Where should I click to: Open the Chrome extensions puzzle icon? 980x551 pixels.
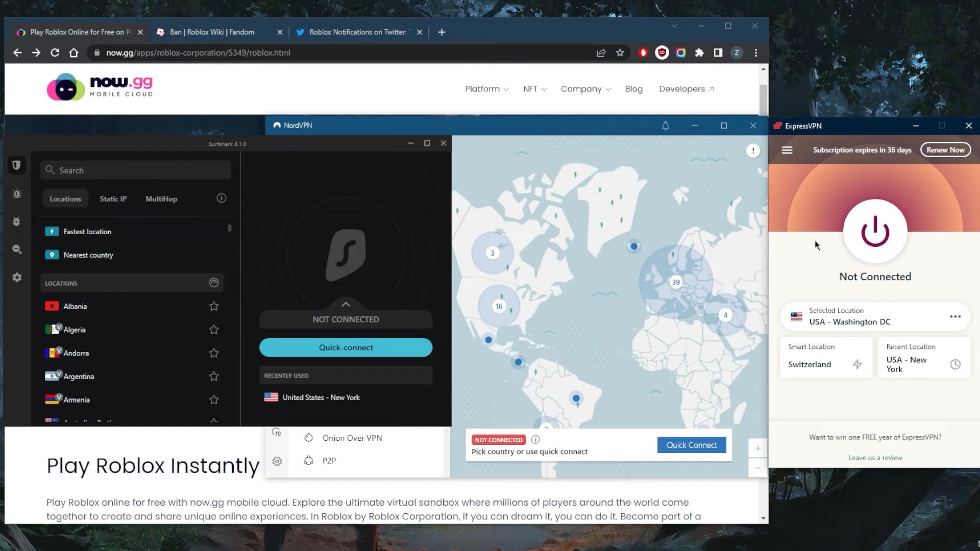pyautogui.click(x=699, y=53)
